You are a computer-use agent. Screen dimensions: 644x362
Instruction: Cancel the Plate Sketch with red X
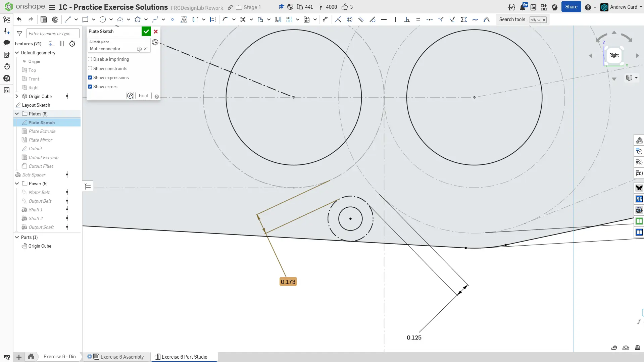(156, 32)
